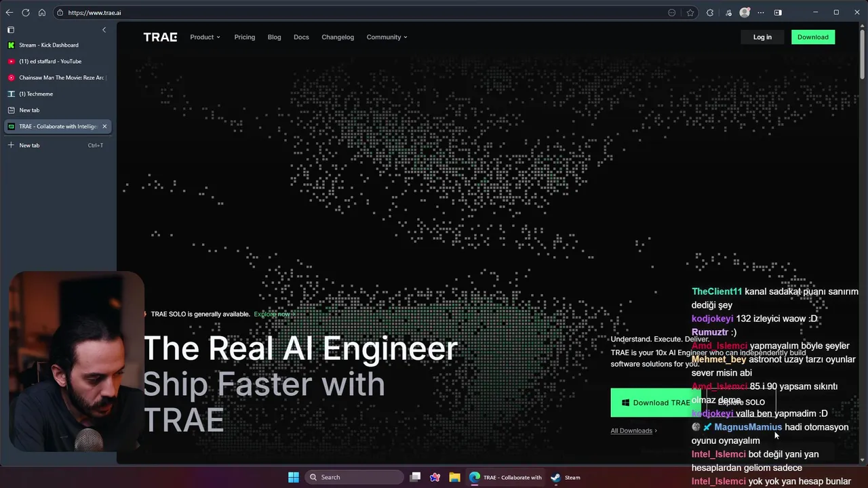Toggle the browser sidebar panel icon
868x488 pixels.
pos(778,12)
